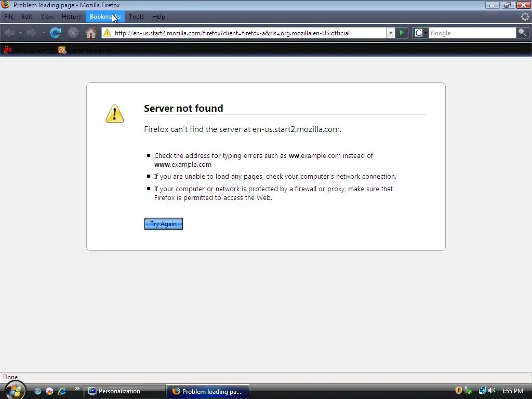Open the Bookmarks menu

(x=105, y=17)
